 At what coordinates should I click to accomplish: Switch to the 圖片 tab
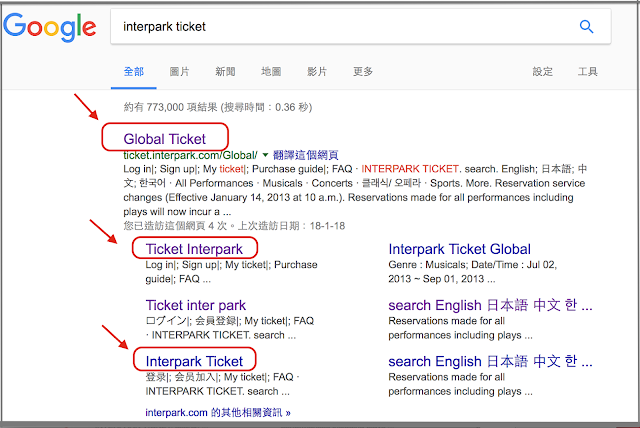(179, 72)
